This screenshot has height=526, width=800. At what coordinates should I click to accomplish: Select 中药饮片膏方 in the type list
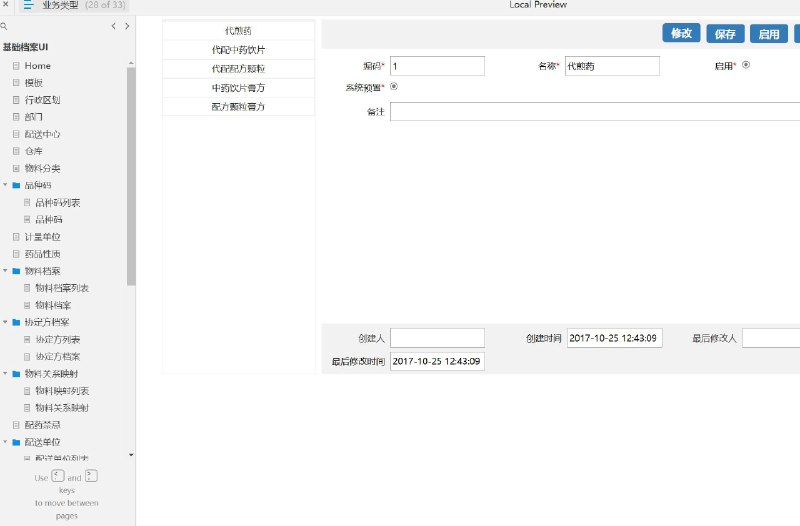coord(238,88)
